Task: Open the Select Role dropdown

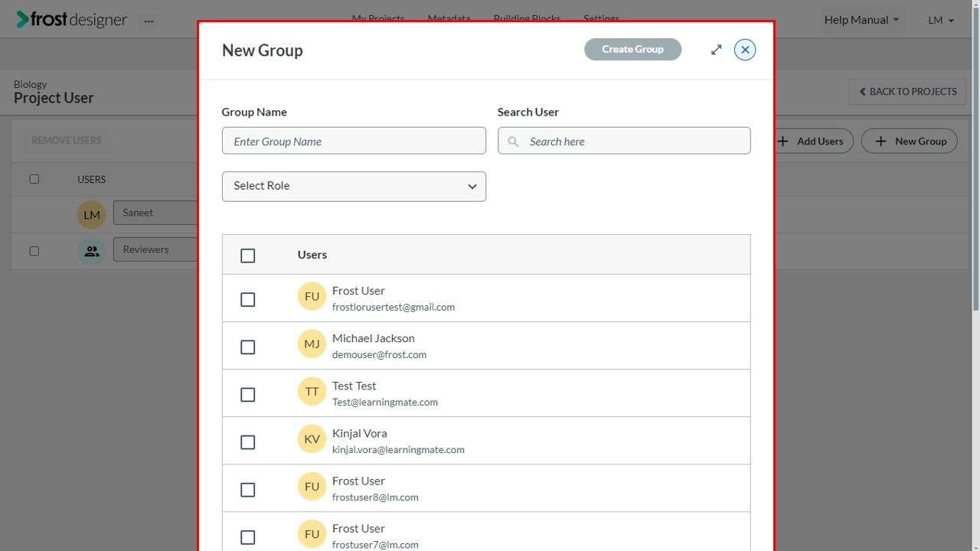Action: 354,187
